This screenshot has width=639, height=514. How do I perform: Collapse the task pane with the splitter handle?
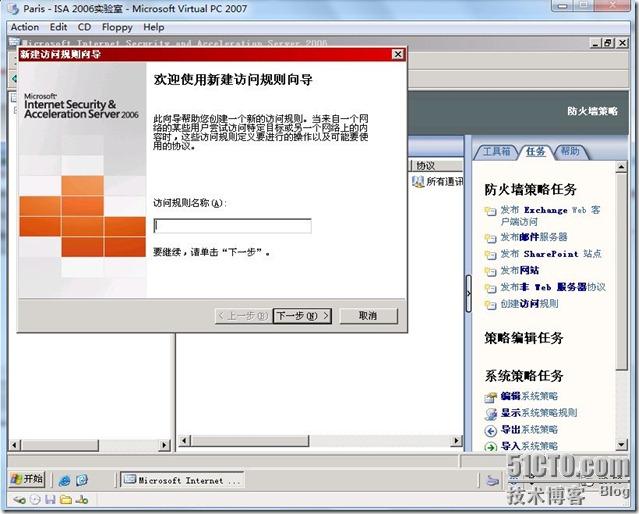[469, 293]
